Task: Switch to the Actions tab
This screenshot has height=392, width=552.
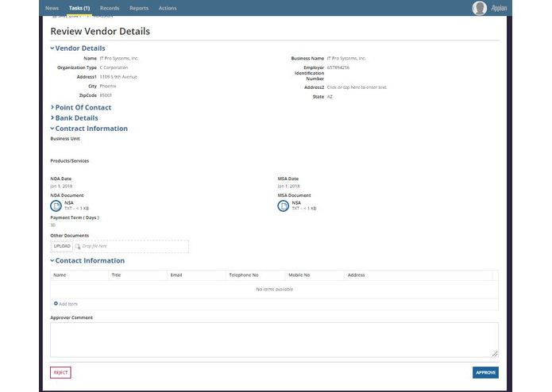Action: tap(168, 8)
